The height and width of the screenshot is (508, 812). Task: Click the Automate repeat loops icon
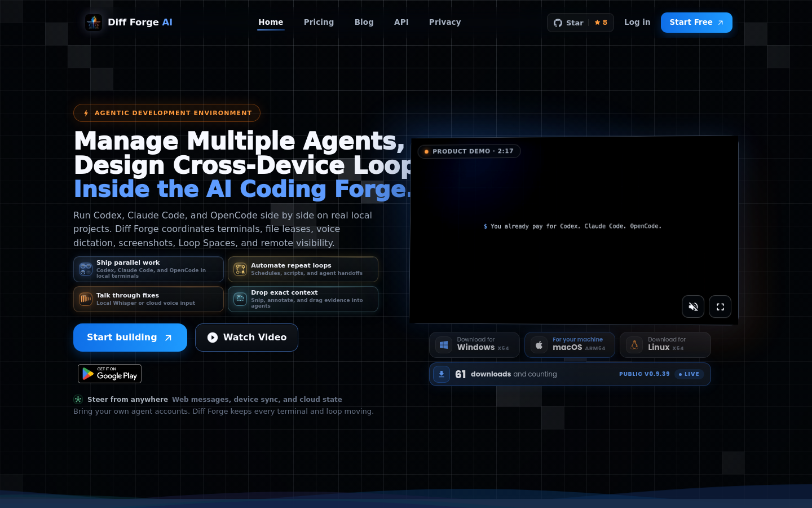pyautogui.click(x=240, y=269)
